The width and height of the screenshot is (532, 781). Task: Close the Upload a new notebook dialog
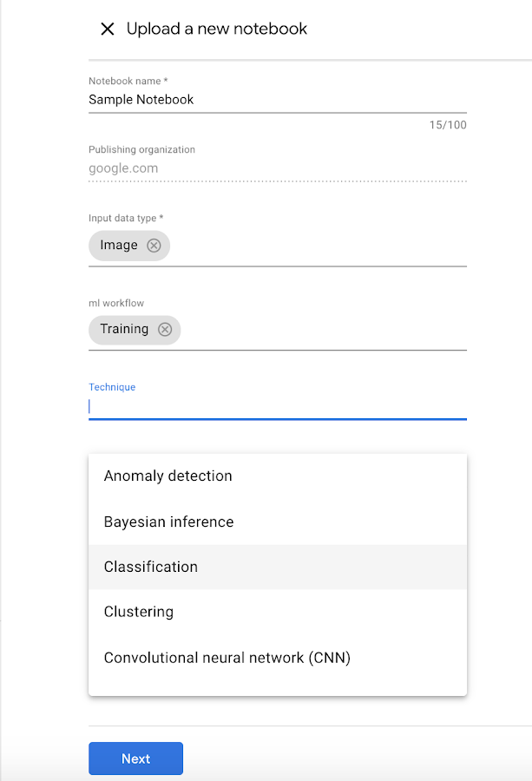pos(108,30)
